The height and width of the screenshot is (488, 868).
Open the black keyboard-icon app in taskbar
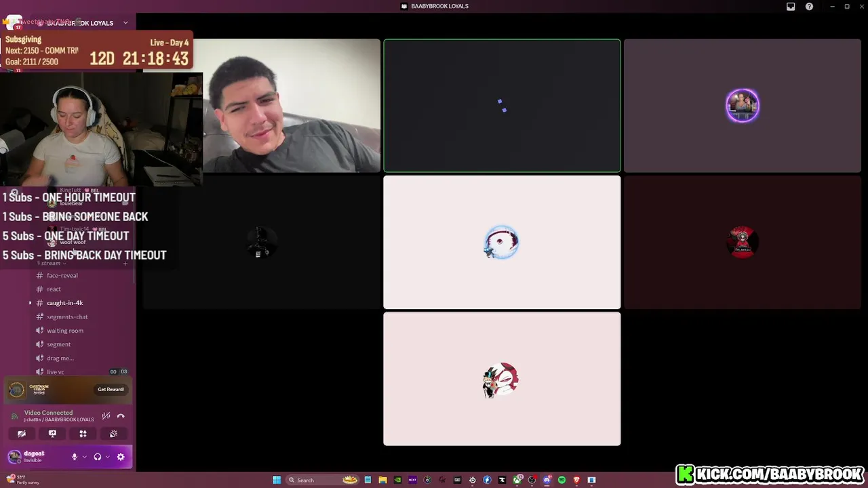coord(457,480)
